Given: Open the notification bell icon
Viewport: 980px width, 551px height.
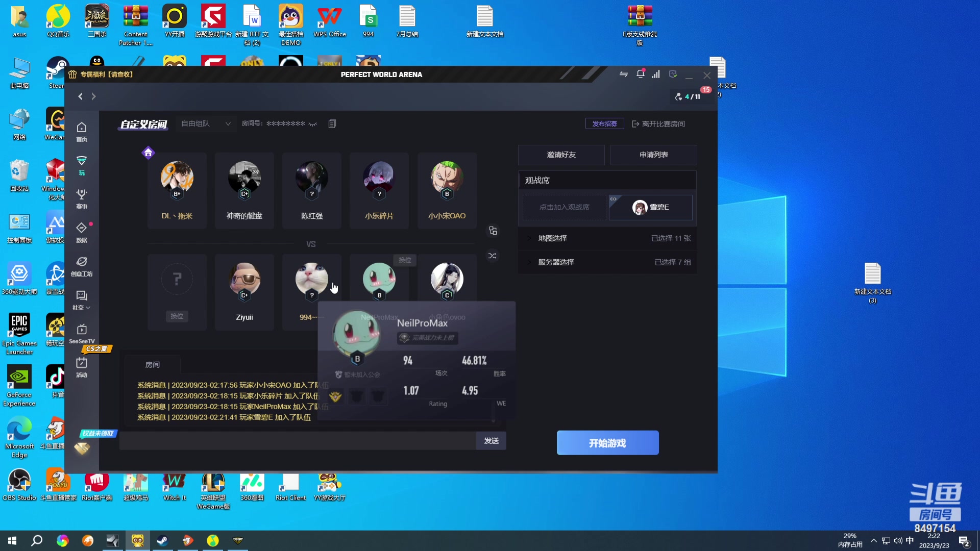Looking at the screenshot, I should pyautogui.click(x=640, y=74).
